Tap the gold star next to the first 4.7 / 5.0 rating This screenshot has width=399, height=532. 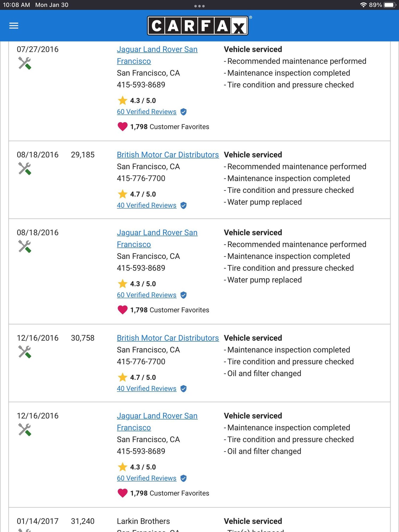(x=123, y=194)
